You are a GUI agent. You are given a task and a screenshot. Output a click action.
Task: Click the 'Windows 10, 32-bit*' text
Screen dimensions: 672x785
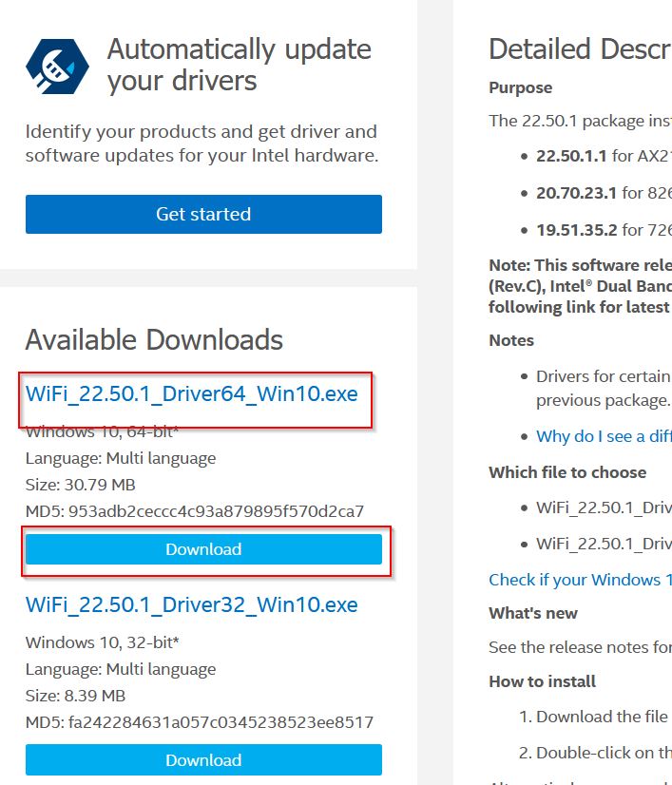[x=102, y=642]
